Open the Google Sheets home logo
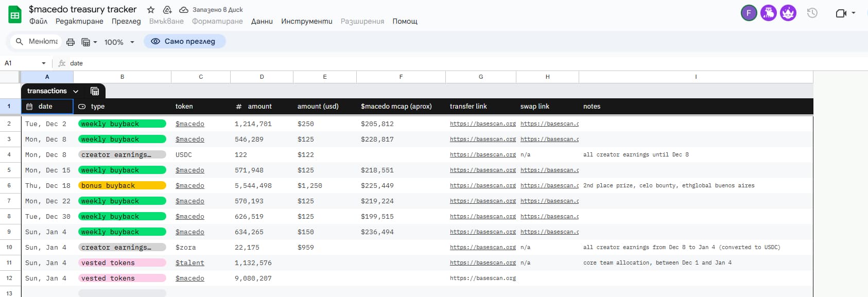Image resolution: width=868 pixels, height=297 pixels. click(x=15, y=15)
